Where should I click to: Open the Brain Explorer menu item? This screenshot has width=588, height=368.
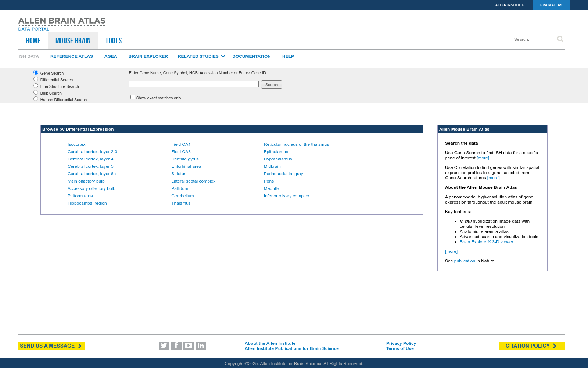148,56
